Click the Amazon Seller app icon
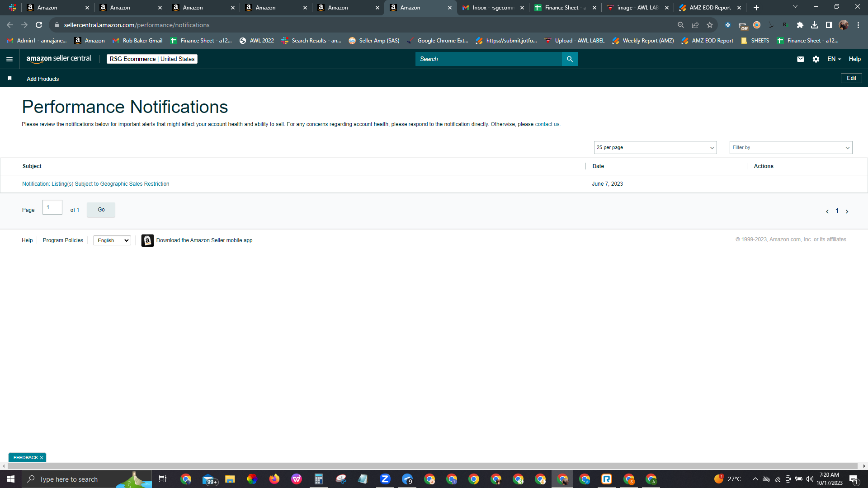The height and width of the screenshot is (488, 868). pyautogui.click(x=147, y=240)
